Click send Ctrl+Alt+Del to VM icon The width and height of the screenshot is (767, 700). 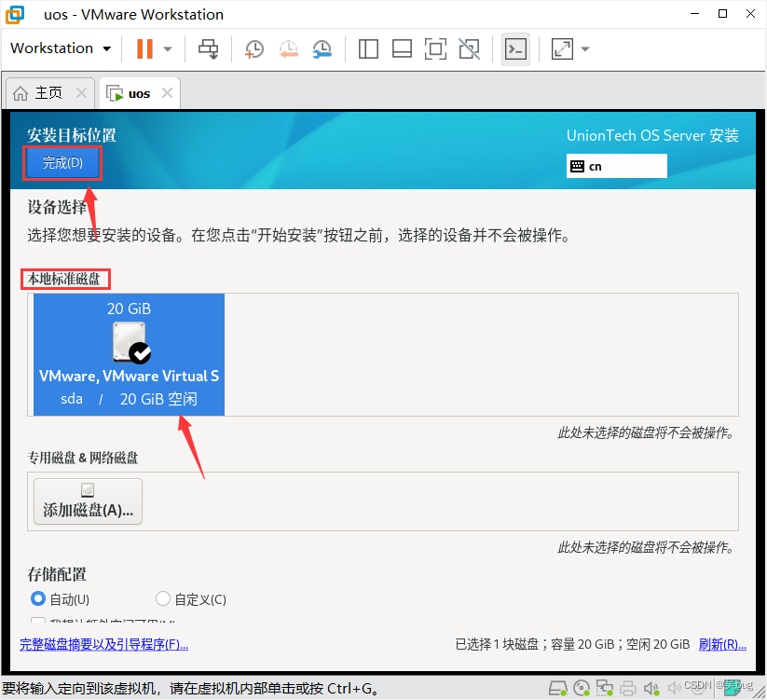tap(209, 48)
